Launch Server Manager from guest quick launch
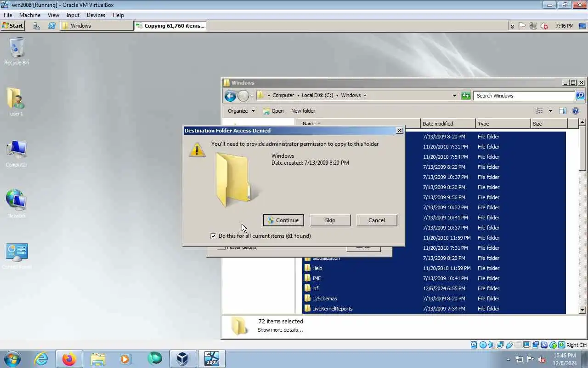 pos(37,26)
